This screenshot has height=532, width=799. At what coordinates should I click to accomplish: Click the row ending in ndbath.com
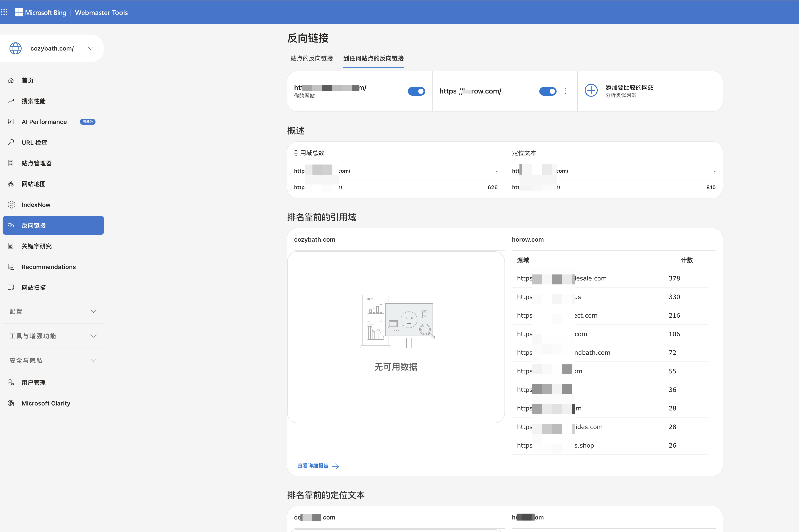click(x=610, y=352)
